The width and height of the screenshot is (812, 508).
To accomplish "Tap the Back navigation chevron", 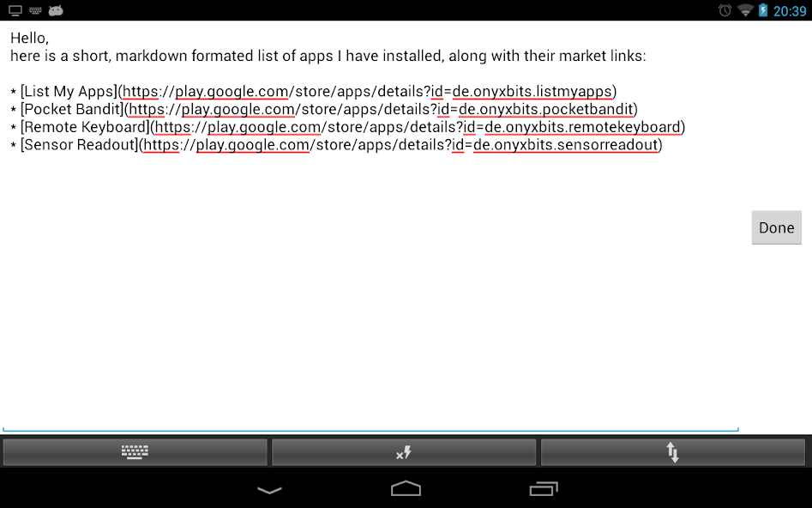I will pyautogui.click(x=269, y=488).
